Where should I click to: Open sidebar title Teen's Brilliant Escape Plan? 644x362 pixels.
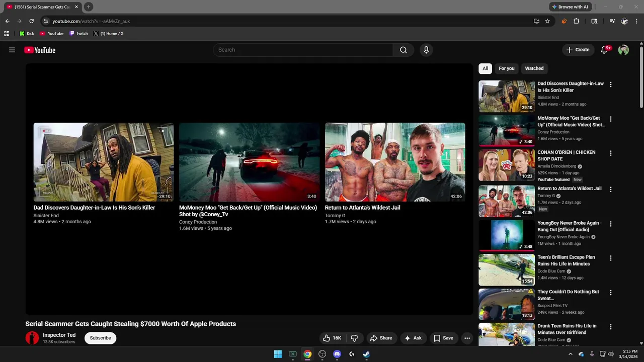(566, 260)
